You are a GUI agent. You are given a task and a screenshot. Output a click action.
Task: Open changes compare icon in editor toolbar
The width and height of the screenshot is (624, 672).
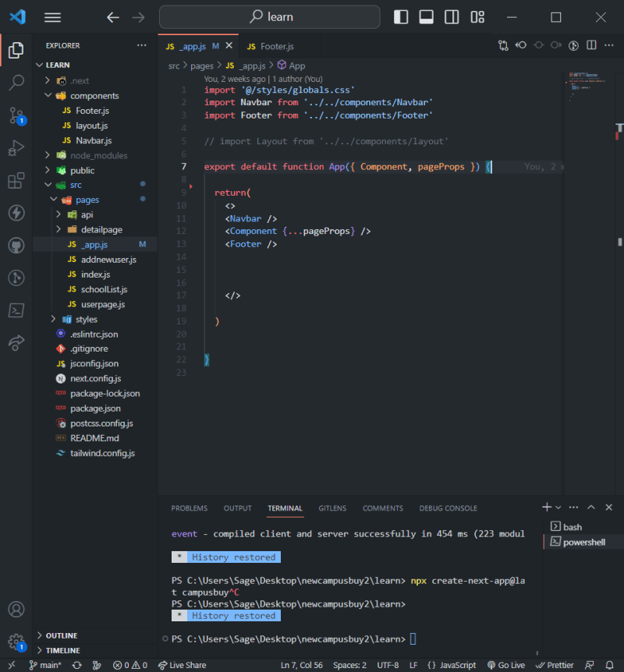pyautogui.click(x=503, y=46)
